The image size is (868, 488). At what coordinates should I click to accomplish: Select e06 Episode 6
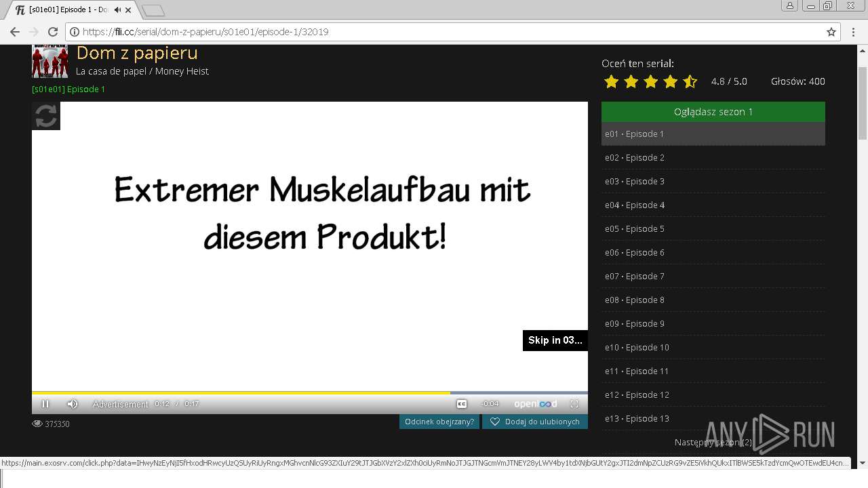713,252
